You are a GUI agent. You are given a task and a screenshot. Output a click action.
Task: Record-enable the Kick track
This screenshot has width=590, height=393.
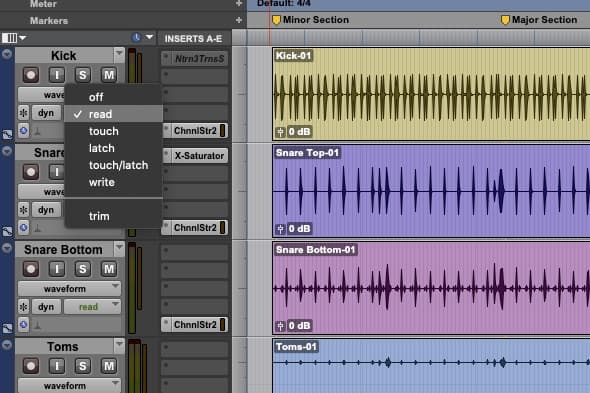point(31,75)
